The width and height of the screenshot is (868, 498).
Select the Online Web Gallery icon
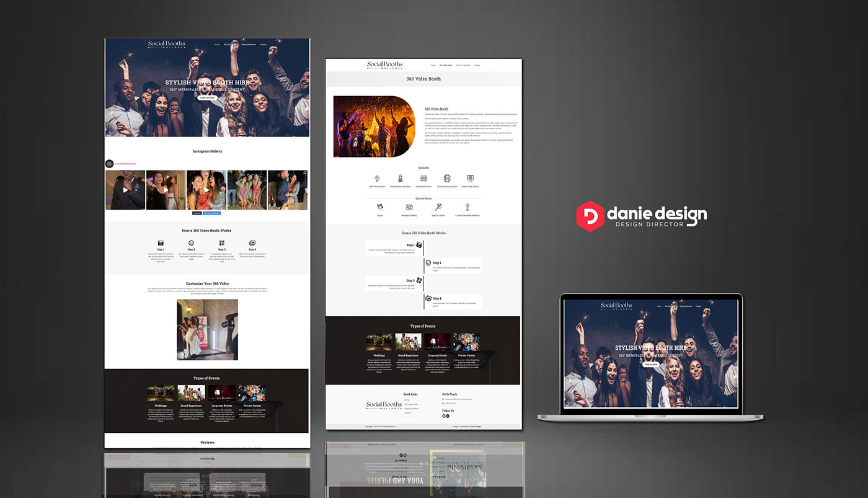470,178
